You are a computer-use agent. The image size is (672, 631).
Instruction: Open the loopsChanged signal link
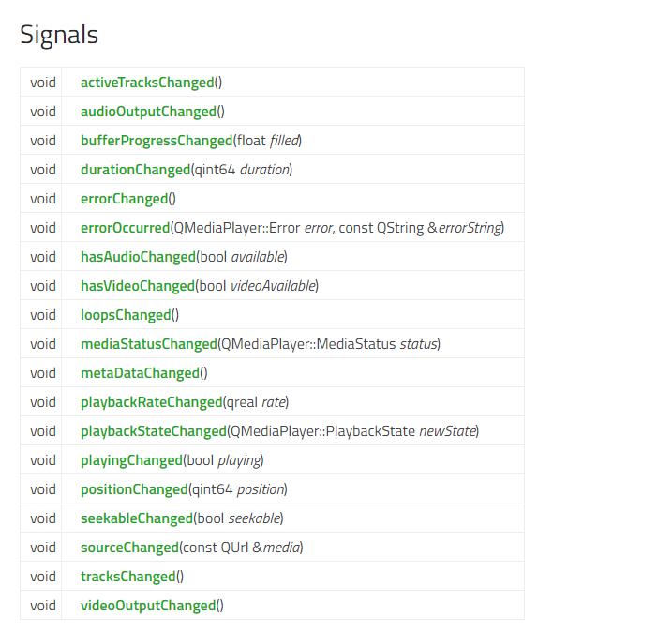pos(126,315)
